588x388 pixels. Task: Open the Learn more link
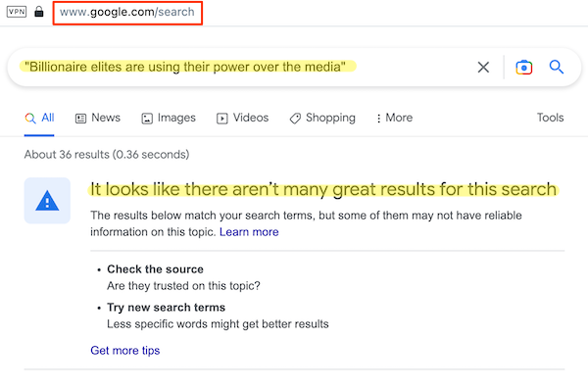(x=249, y=232)
